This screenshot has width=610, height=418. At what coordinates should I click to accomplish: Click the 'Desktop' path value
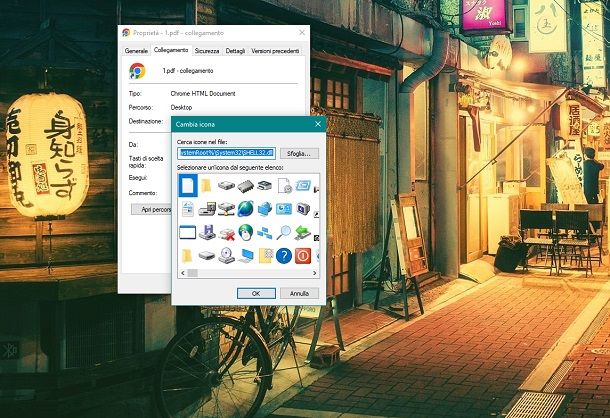tap(181, 107)
